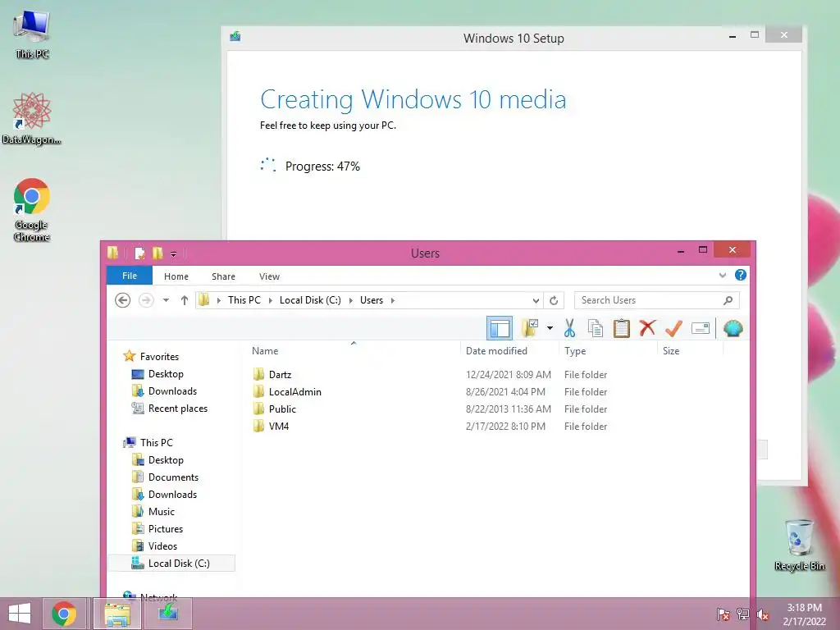Click New Folder icon in quick access toolbar
The width and height of the screenshot is (840, 630).
(x=157, y=253)
